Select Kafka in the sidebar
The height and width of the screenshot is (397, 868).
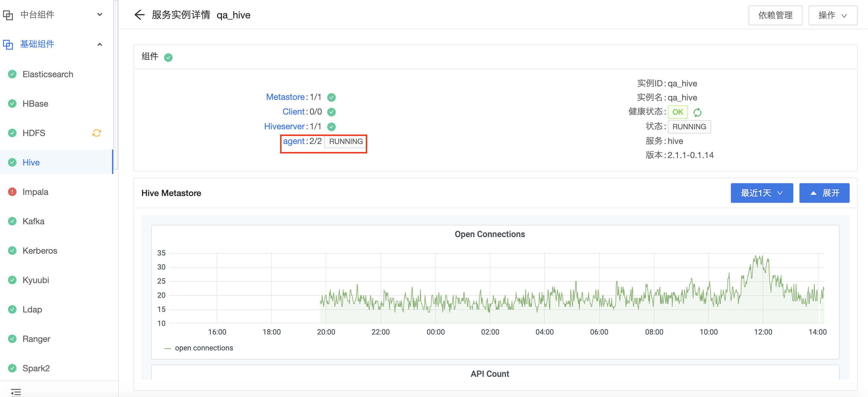[x=33, y=221]
